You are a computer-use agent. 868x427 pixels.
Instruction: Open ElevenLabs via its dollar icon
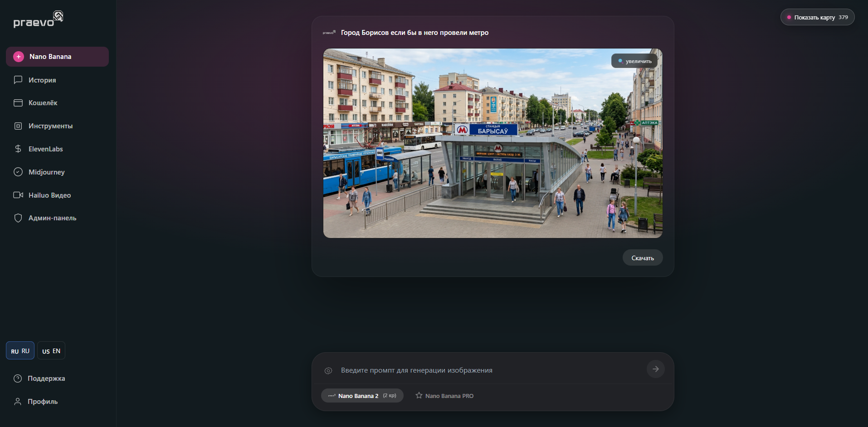pos(18,149)
